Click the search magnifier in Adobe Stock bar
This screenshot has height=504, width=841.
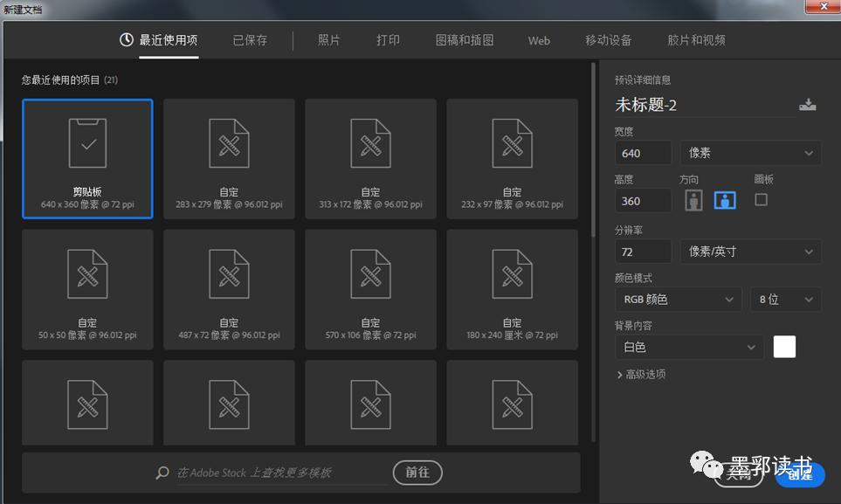click(162, 472)
